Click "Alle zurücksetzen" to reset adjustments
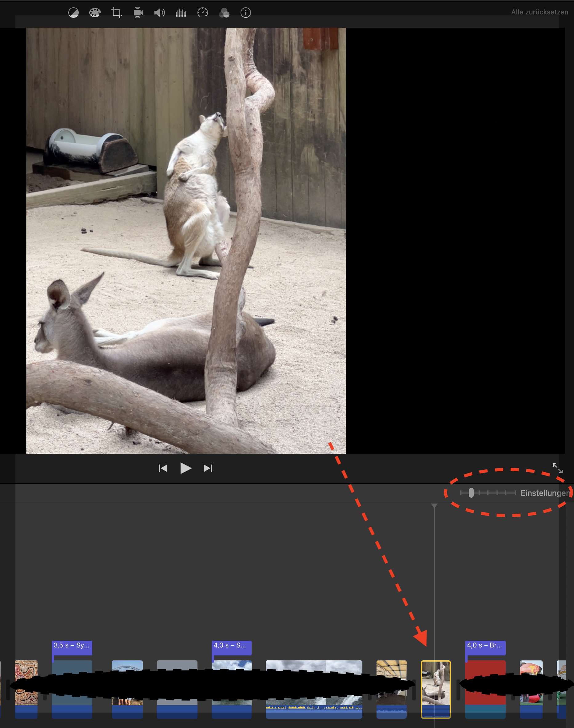The height and width of the screenshot is (728, 574). (539, 12)
